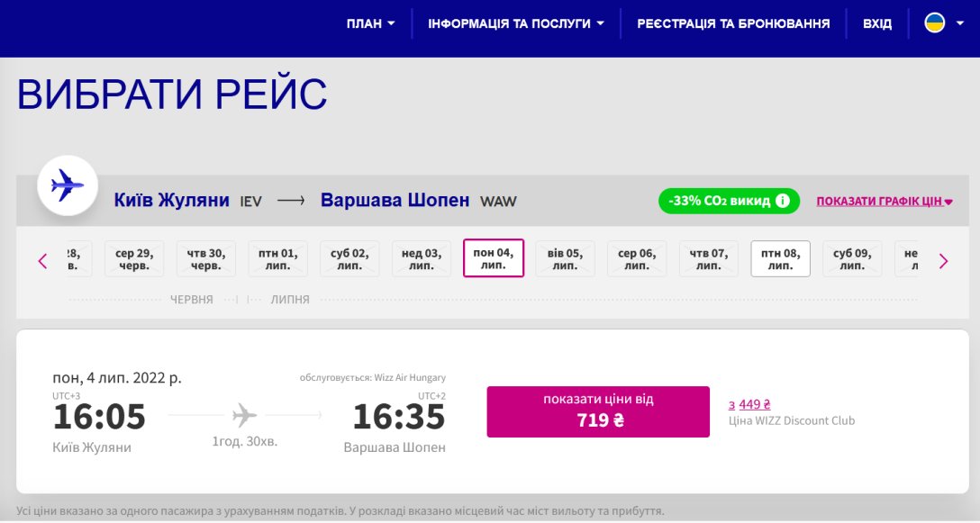The width and height of the screenshot is (980, 523).
Task: Click the arrow between IEV and WAW
Action: (290, 200)
